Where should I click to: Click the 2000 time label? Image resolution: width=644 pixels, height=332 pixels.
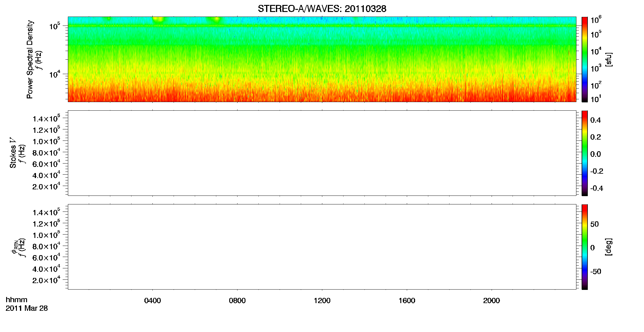coord(492,301)
